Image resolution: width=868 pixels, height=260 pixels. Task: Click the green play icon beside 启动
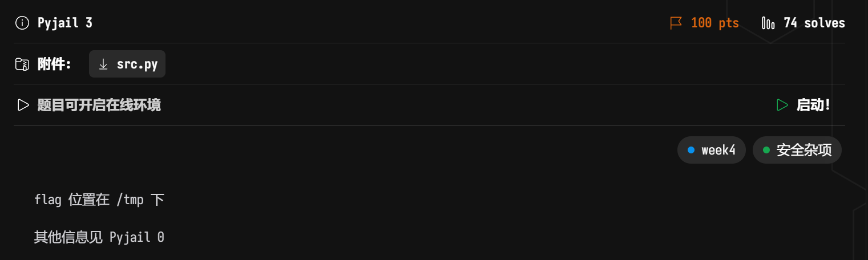click(782, 105)
